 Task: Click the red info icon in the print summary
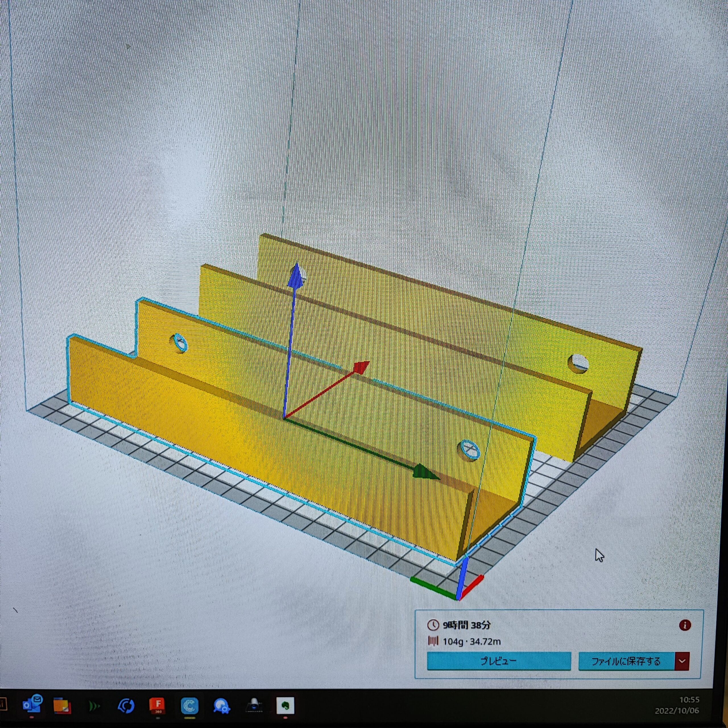pos(685,626)
